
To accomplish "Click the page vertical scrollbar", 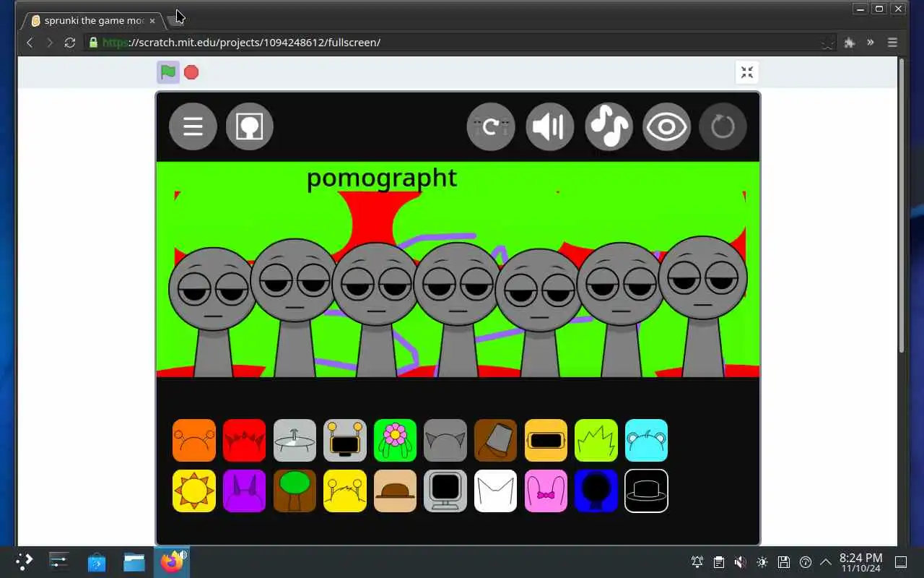I will click(x=902, y=206).
